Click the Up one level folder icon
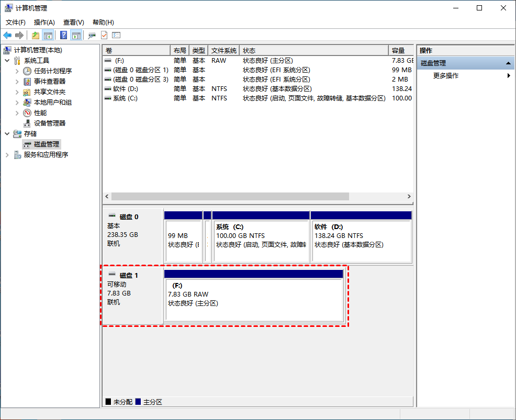516x420 pixels. tap(36, 35)
